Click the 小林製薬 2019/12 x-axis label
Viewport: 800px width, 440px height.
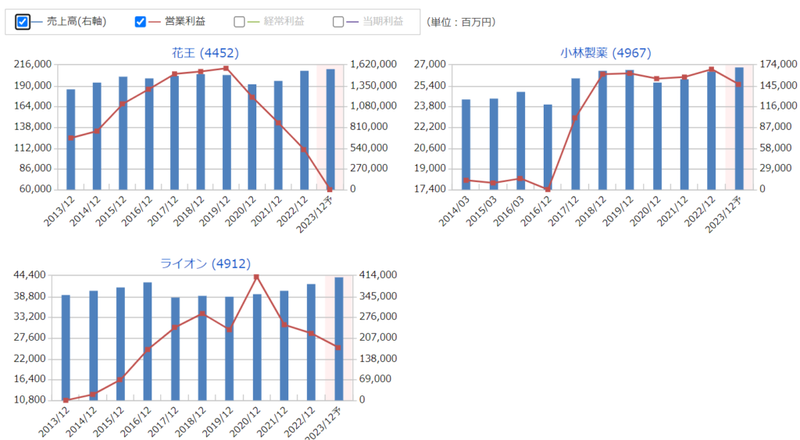618,211
